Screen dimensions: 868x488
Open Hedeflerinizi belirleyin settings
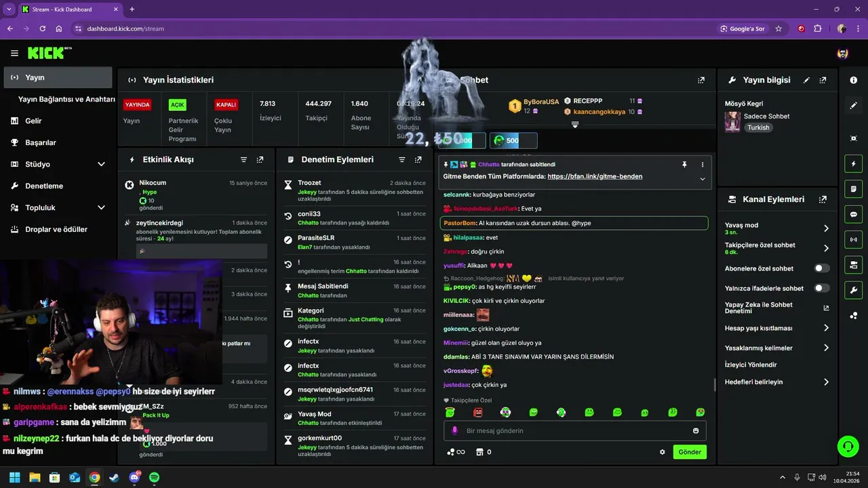(x=777, y=382)
